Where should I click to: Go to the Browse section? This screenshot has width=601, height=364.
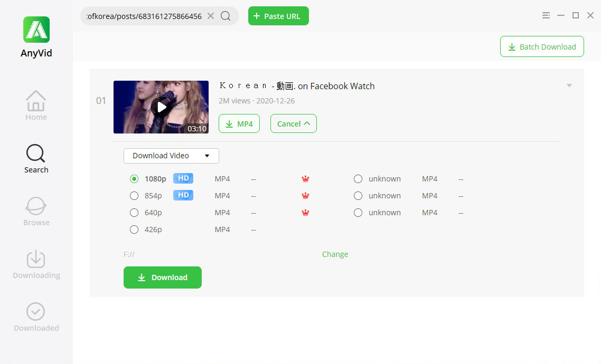point(36,211)
